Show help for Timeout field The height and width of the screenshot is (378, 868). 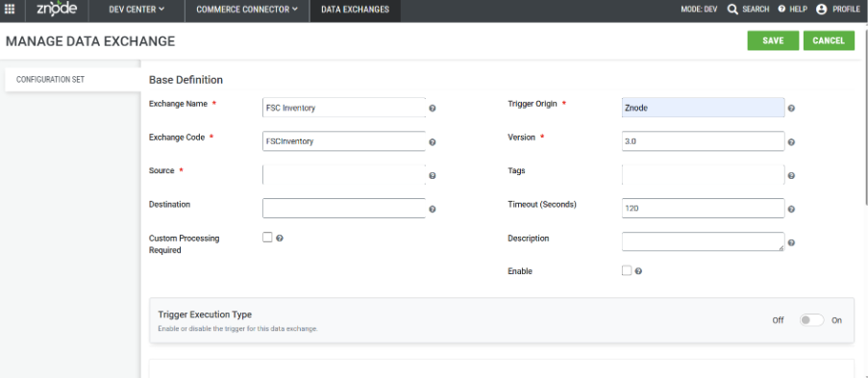click(791, 209)
